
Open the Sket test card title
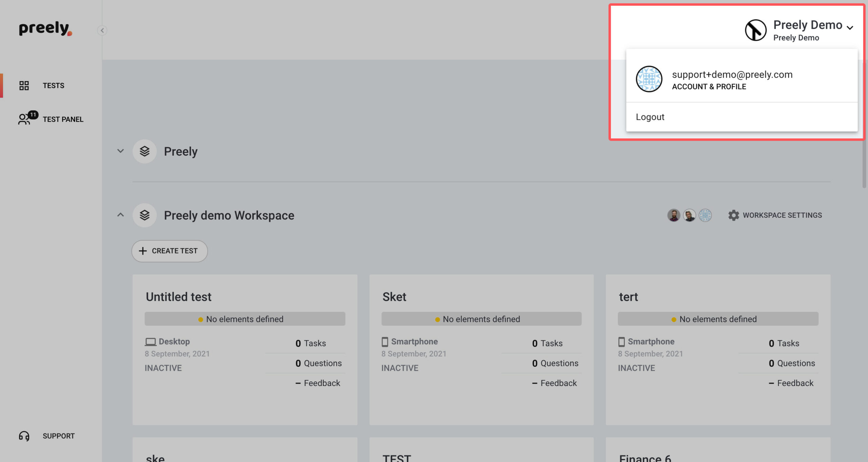394,297
